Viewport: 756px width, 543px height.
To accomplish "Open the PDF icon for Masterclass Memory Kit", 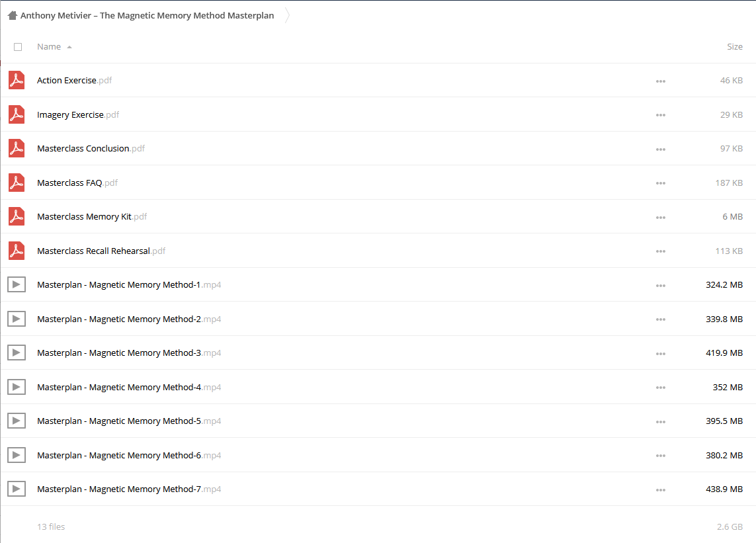I will click(x=17, y=216).
